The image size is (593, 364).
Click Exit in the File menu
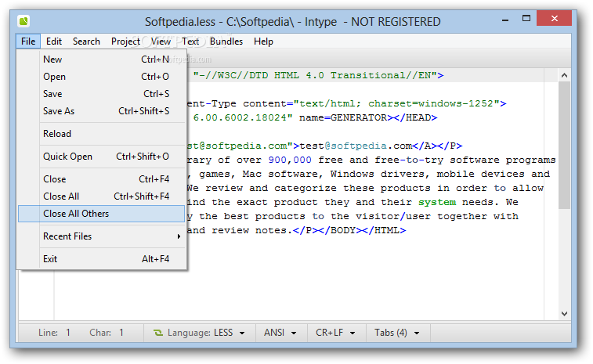pyautogui.click(x=101, y=259)
